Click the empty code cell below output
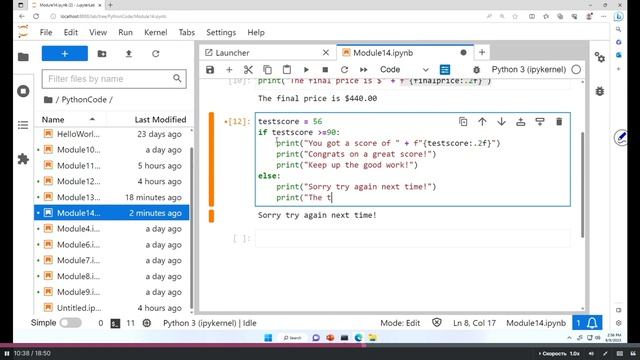640x360 pixels. pyautogui.click(x=412, y=239)
